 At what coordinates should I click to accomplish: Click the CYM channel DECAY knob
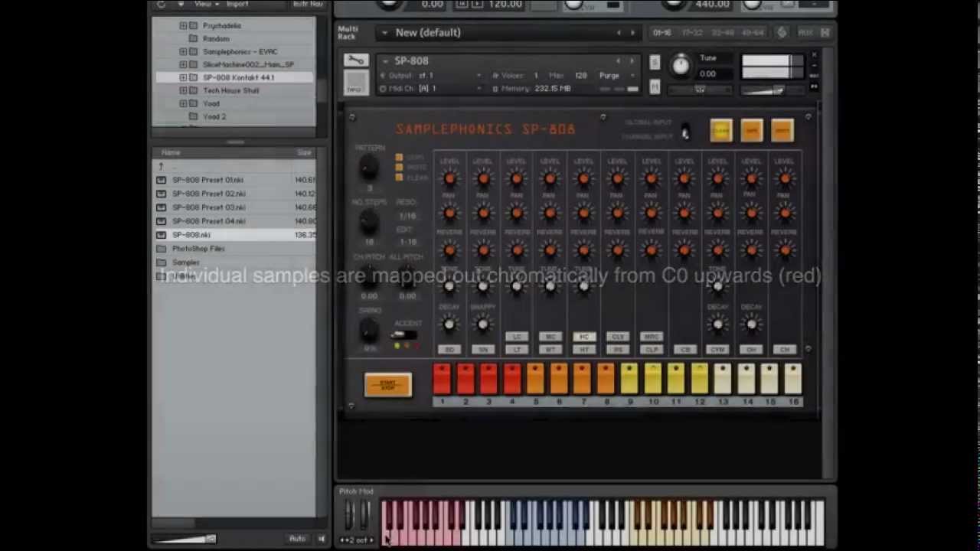pos(718,324)
